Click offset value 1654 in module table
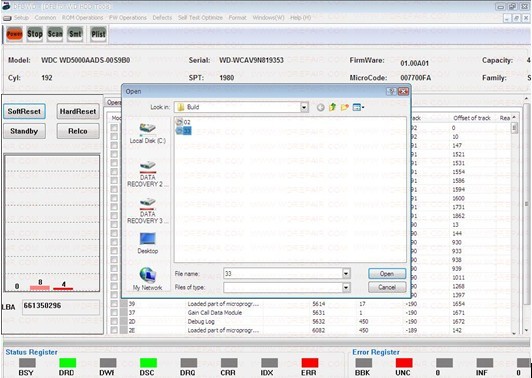Screen dimensions: 532x378 (458, 304)
